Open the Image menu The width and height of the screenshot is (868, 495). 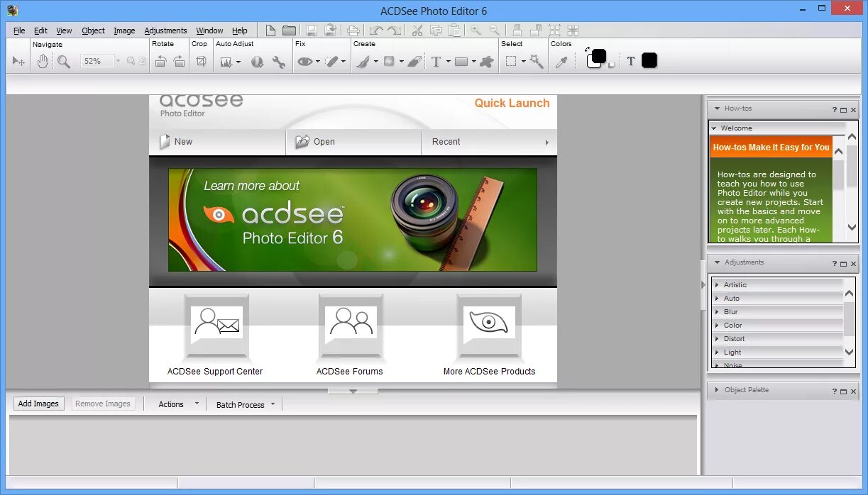124,30
